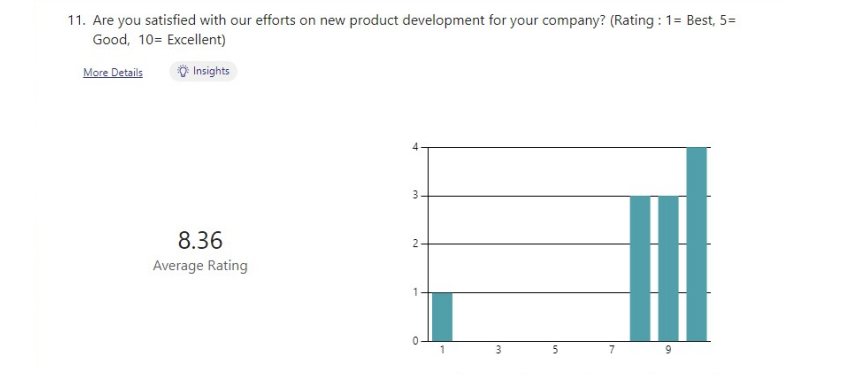The height and width of the screenshot is (379, 847).
Task: Click the y-axis label 3
Action: (x=415, y=195)
